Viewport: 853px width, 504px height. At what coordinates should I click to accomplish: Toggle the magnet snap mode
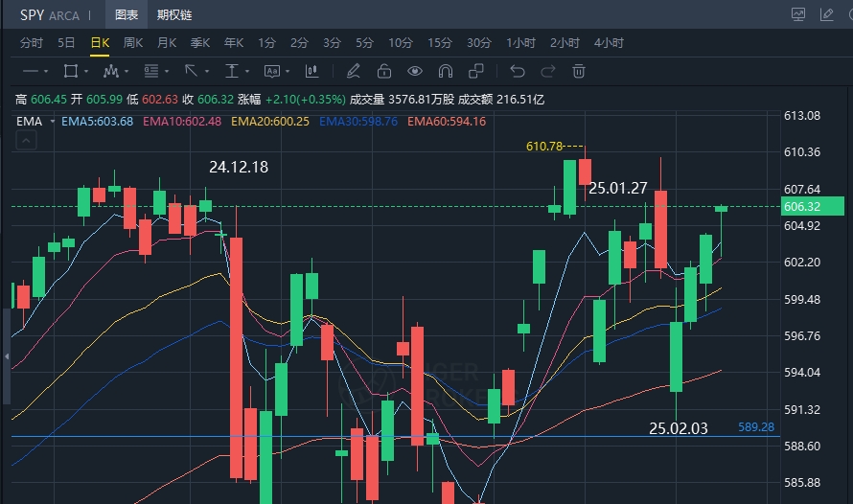[446, 71]
